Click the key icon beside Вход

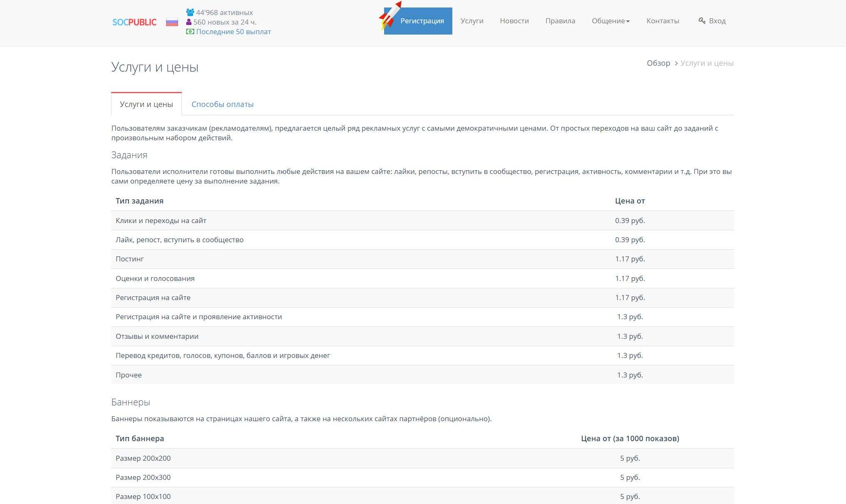point(702,21)
